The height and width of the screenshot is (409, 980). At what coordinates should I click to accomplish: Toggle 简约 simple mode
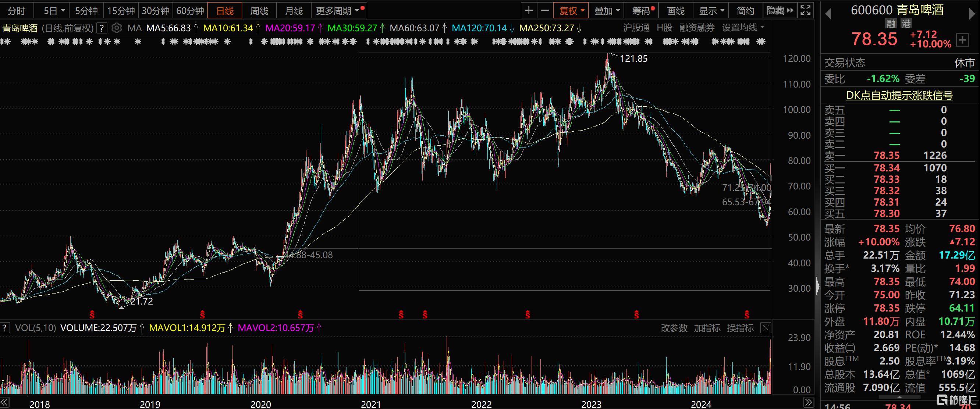[745, 11]
